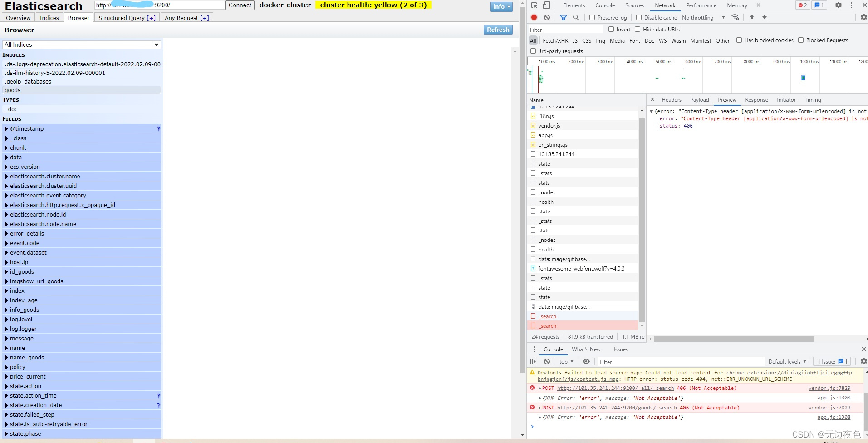Switch to Indices tab

pos(49,18)
